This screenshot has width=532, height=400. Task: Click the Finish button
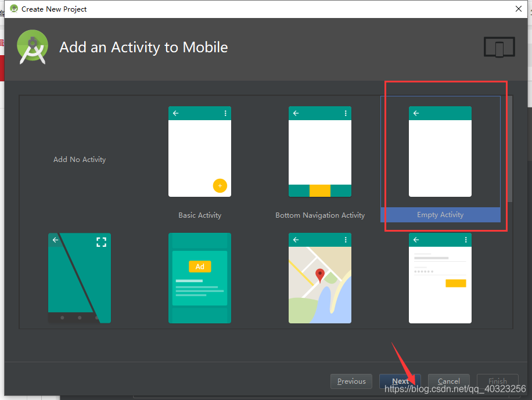click(x=497, y=381)
